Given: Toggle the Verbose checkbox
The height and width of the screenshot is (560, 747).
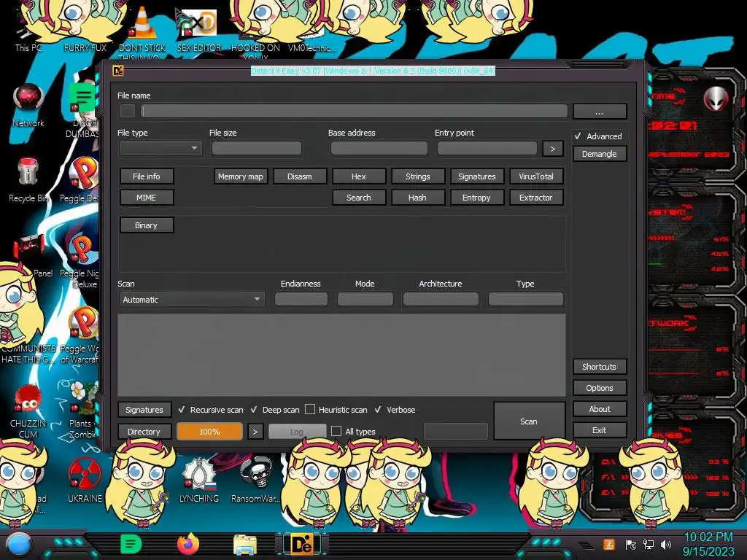Looking at the screenshot, I should [379, 410].
